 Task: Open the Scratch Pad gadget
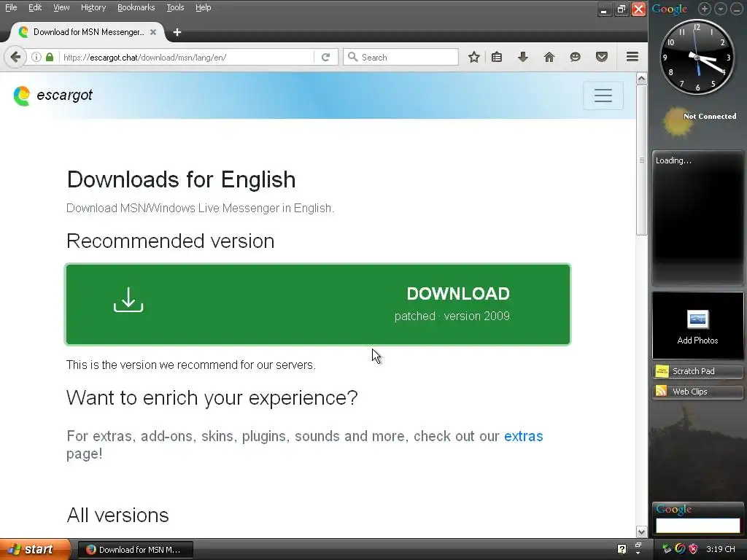pyautogui.click(x=697, y=371)
